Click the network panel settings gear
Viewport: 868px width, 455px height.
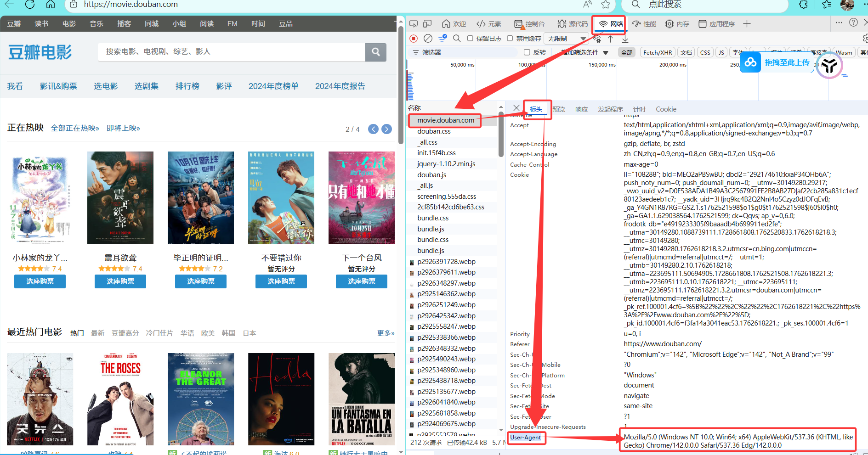coord(865,39)
